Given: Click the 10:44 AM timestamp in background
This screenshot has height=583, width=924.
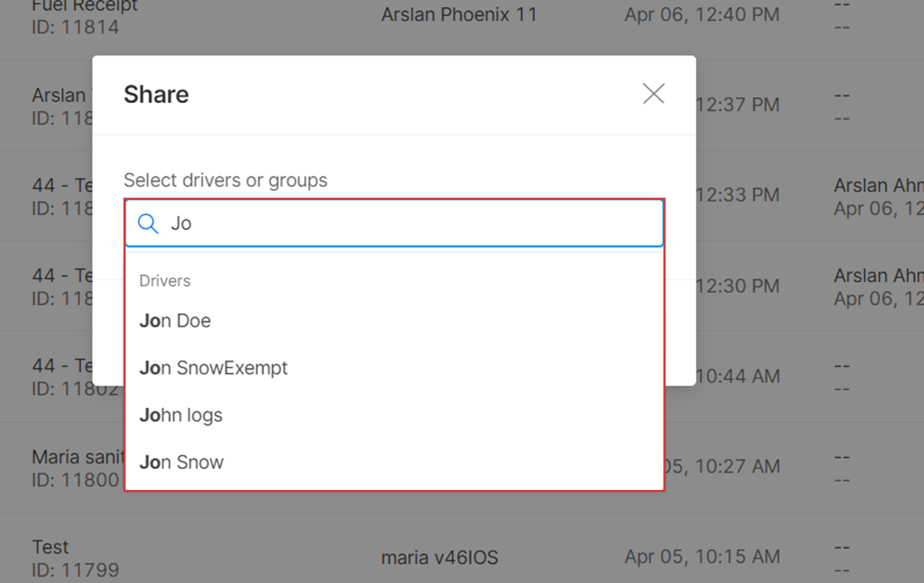Looking at the screenshot, I should (738, 376).
